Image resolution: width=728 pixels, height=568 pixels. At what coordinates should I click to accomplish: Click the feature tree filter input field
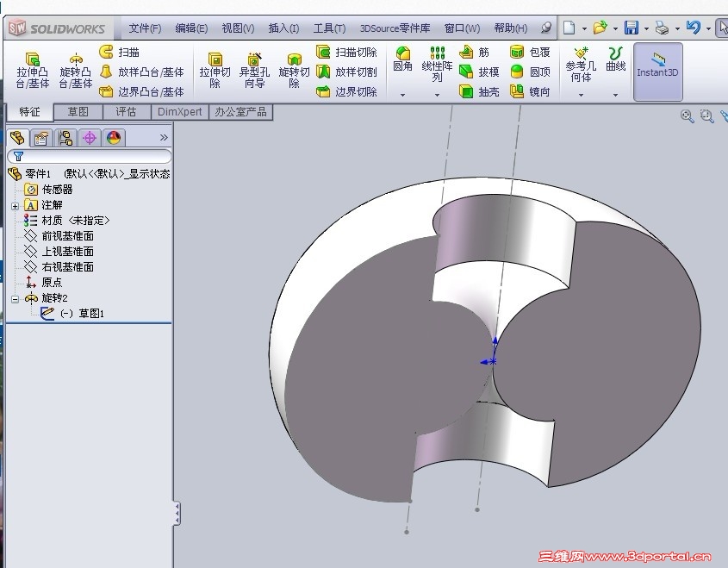[x=89, y=156]
